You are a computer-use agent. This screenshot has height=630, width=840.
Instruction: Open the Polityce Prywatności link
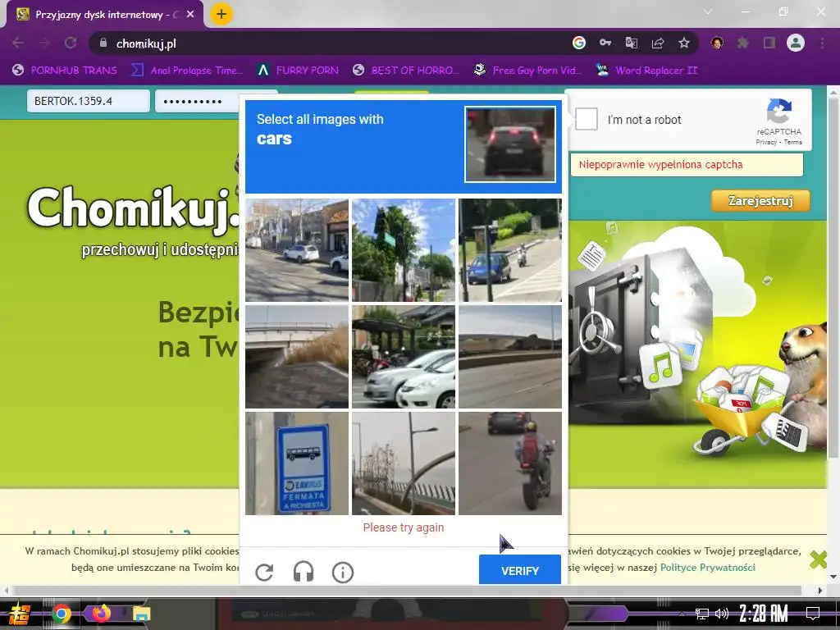pos(707,568)
